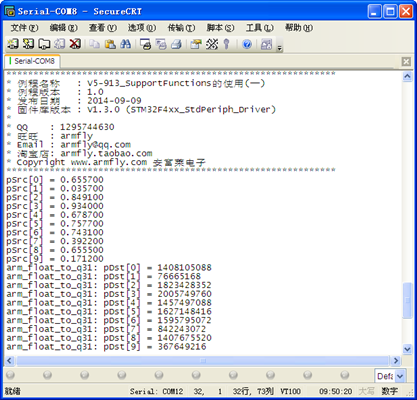
Task: Click the 32行, 73列 status entry
Action: (x=253, y=391)
